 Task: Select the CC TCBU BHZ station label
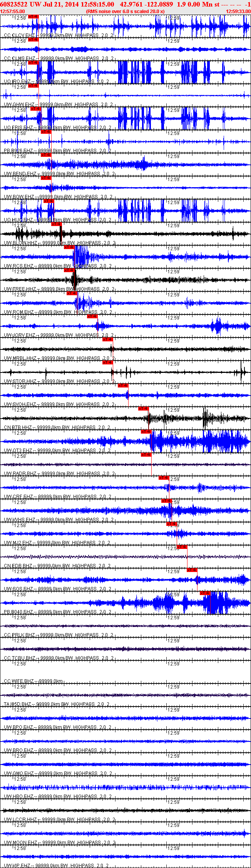click(20, 658)
